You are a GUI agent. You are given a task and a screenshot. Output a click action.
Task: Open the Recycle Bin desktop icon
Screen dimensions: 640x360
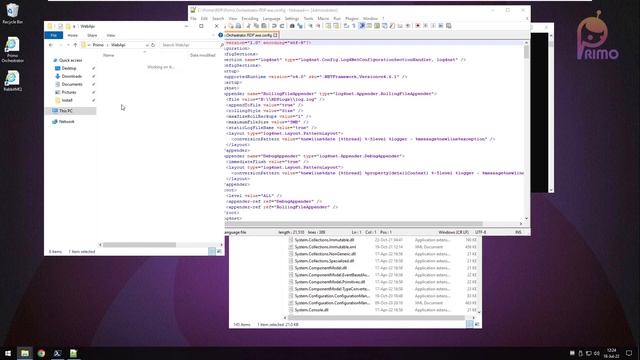click(12, 13)
